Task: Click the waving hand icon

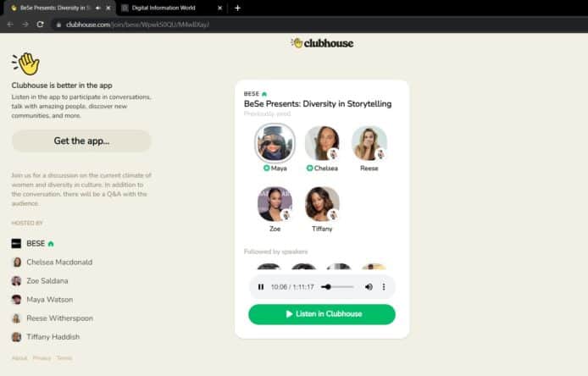Action: (x=26, y=64)
